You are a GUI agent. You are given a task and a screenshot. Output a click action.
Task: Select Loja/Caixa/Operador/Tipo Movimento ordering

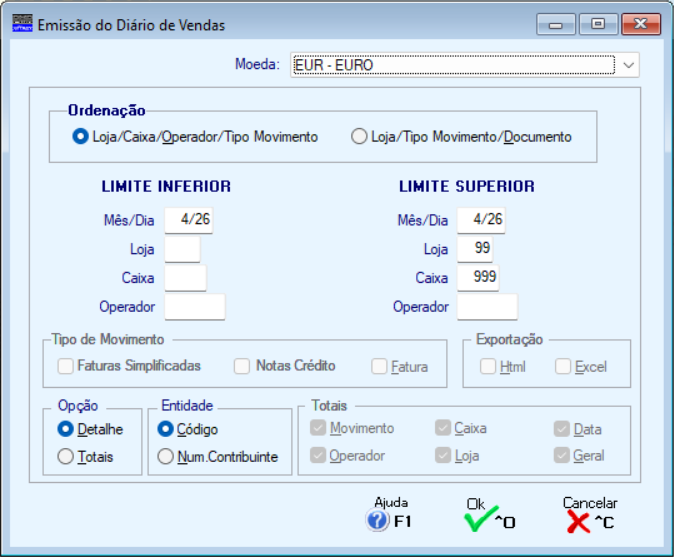81,137
